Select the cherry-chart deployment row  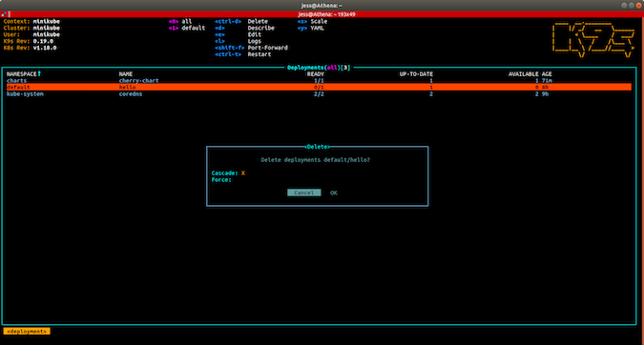(319, 81)
